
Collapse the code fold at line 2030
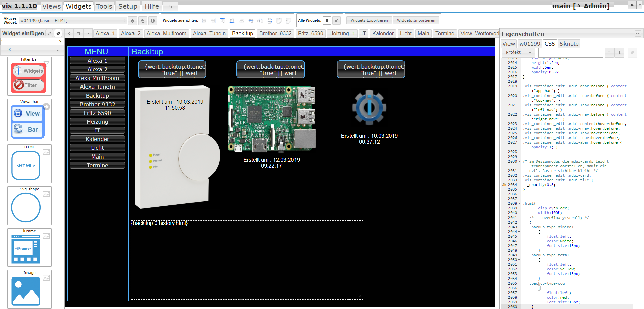point(519,161)
